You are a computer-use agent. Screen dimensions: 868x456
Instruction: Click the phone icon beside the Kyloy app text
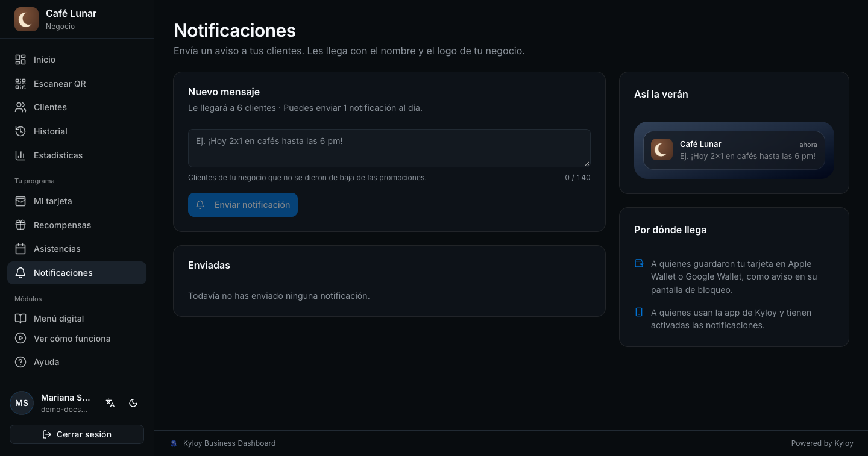pos(639,312)
